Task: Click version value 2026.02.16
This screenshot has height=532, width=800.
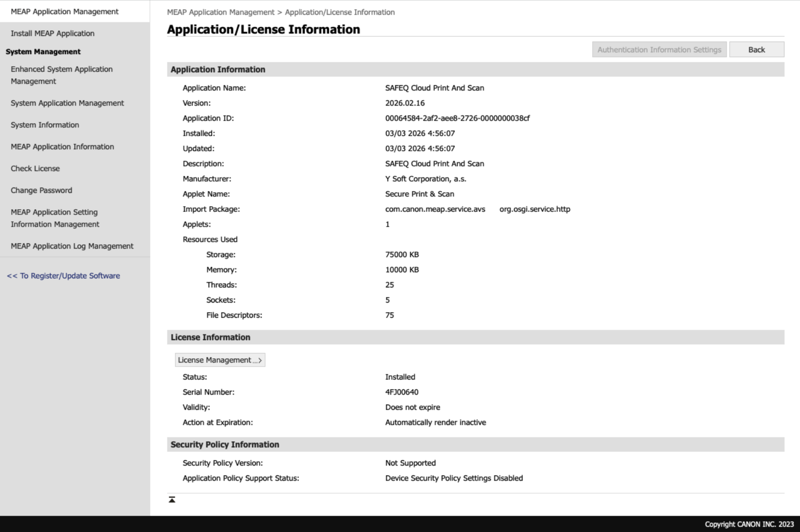Action: (405, 103)
